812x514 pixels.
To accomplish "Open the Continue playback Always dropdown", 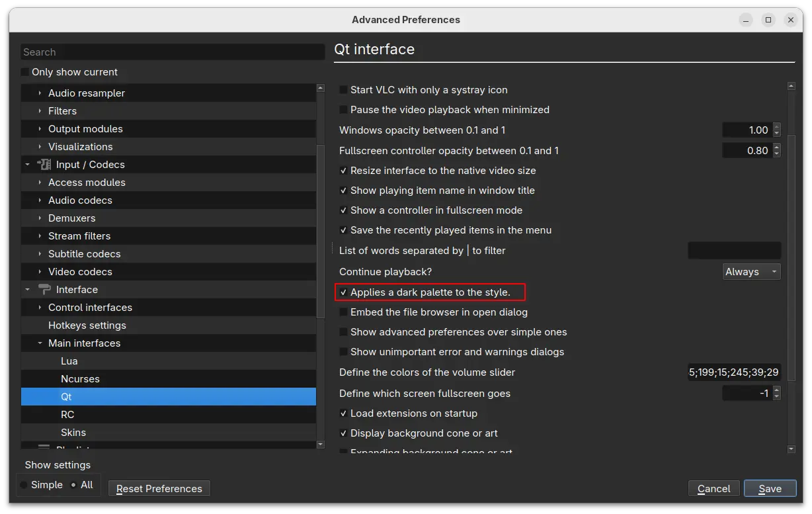I will pyautogui.click(x=752, y=272).
